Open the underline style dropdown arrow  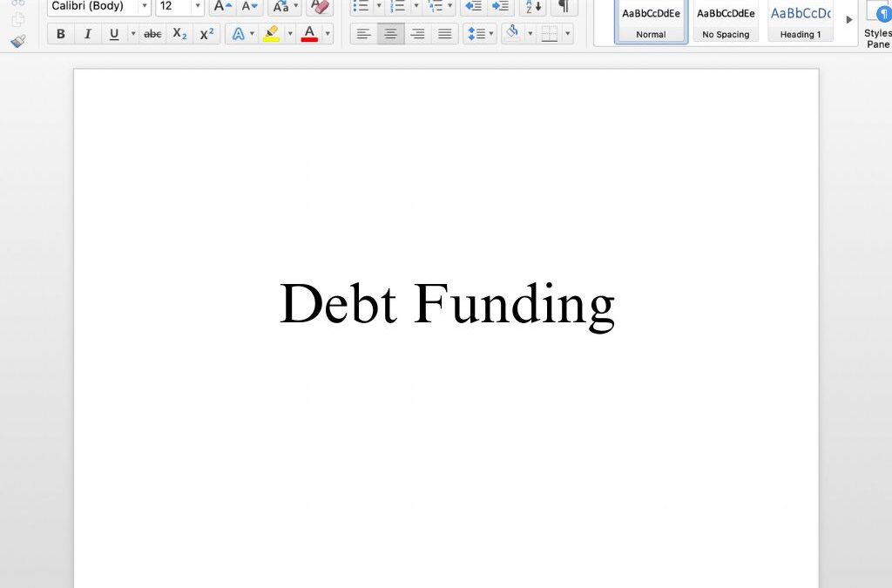pyautogui.click(x=133, y=34)
